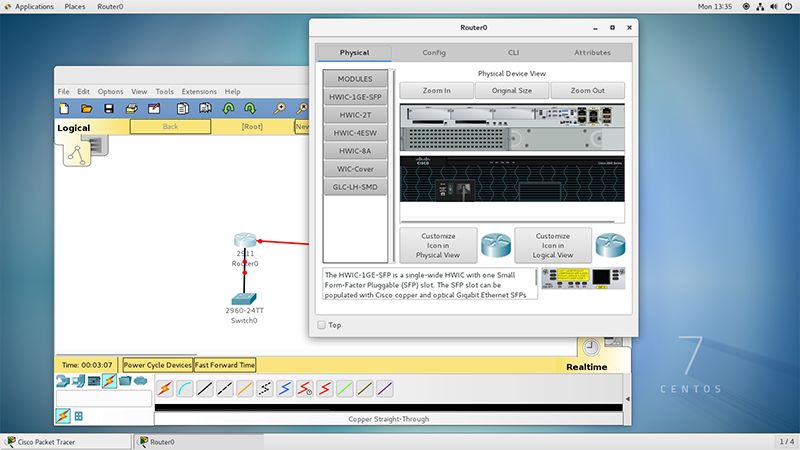Click Customize Icon in Logical View

pos(553,245)
